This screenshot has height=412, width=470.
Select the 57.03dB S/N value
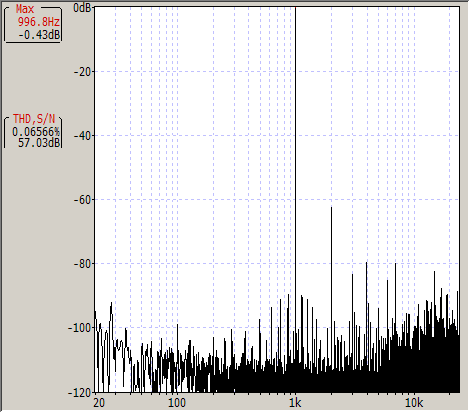(x=39, y=143)
